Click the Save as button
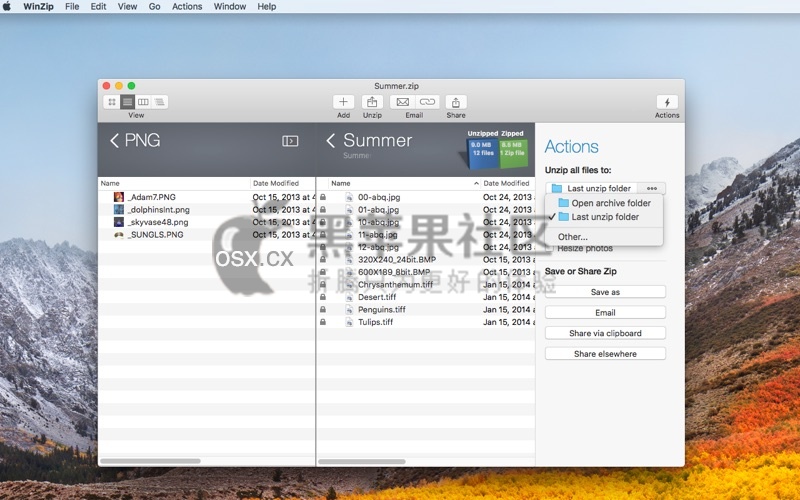 tap(605, 292)
